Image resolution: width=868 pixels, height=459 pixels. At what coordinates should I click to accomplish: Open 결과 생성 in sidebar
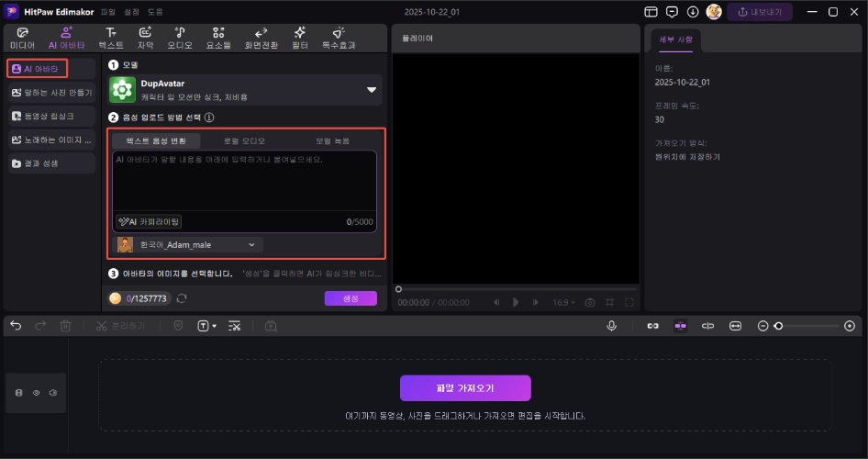51,163
